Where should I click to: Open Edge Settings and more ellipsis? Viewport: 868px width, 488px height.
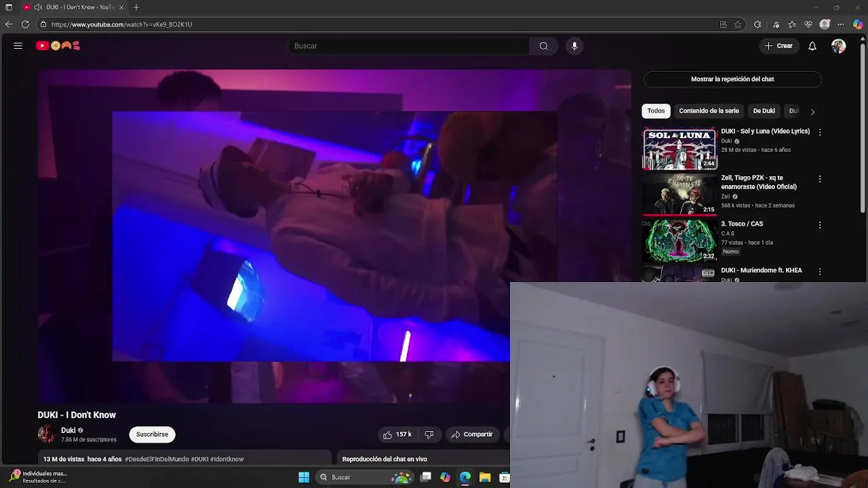tap(842, 24)
